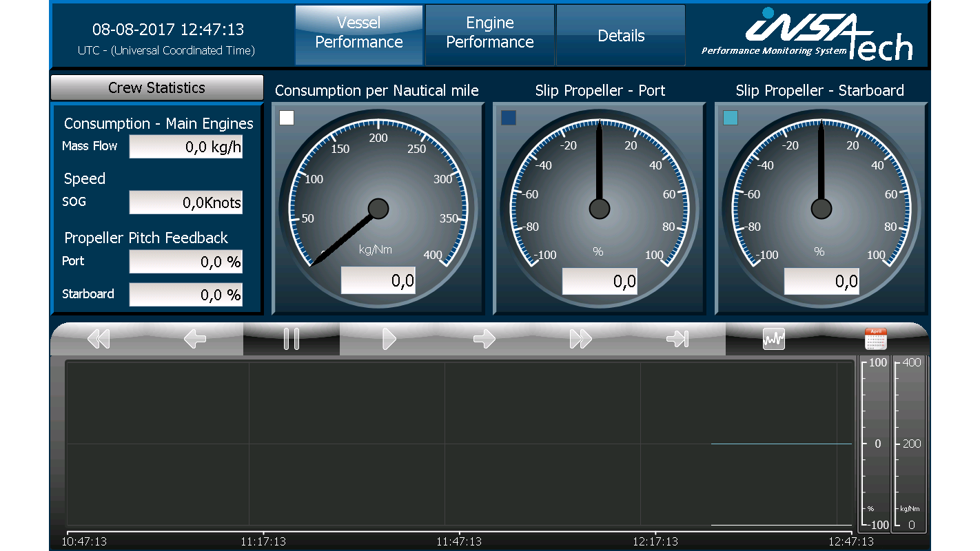Toggle the dark blue checkbox on Slip Propeller Port
This screenshot has height=551, width=980.
tap(508, 118)
